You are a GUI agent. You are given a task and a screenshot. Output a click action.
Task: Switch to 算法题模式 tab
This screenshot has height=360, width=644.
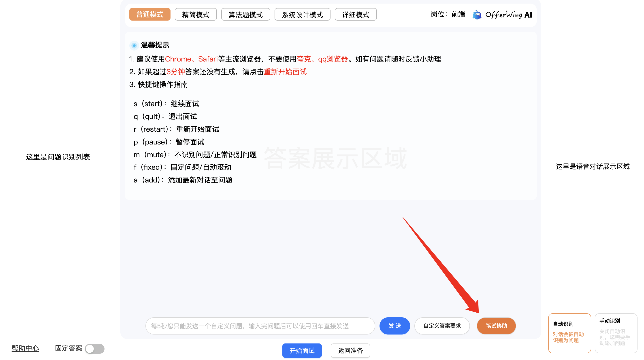coord(245,15)
